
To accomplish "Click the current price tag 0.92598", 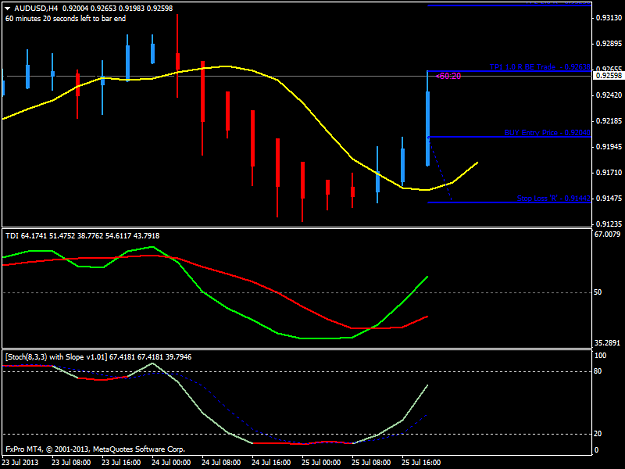I will pos(609,75).
